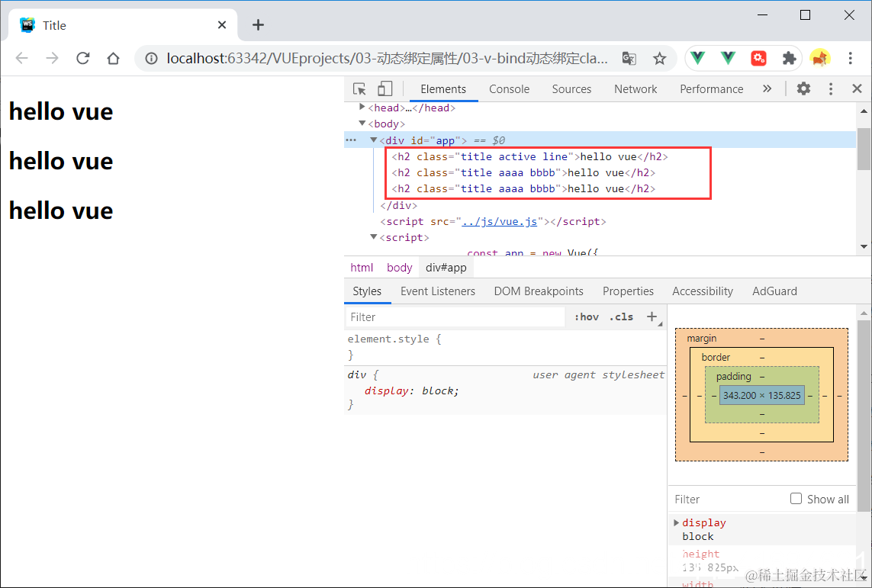Image resolution: width=872 pixels, height=588 pixels.
Task: Enable Show all computed properties
Action: pos(796,499)
